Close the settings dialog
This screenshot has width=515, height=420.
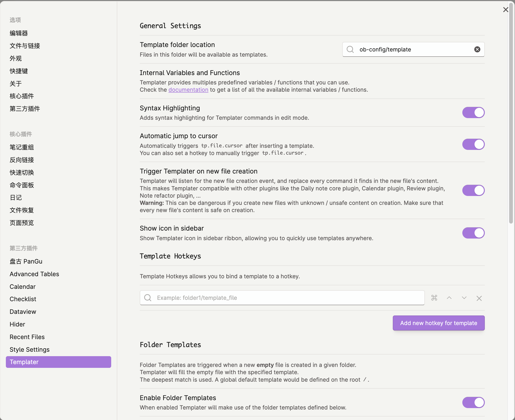[506, 10]
